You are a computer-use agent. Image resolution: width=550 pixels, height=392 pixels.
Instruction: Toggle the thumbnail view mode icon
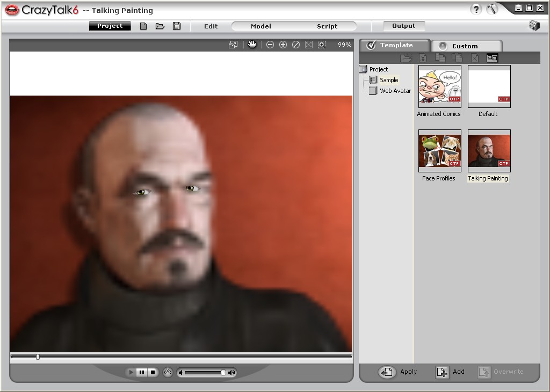pos(492,58)
